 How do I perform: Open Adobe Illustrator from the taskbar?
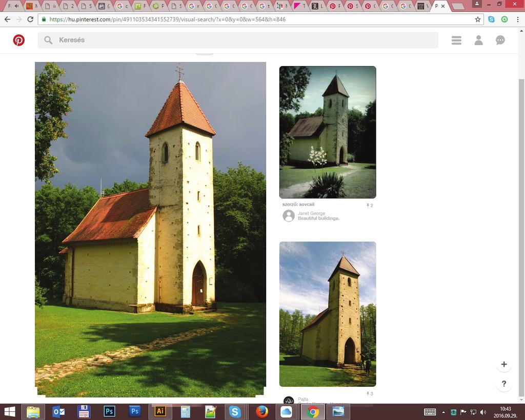pyautogui.click(x=160, y=412)
